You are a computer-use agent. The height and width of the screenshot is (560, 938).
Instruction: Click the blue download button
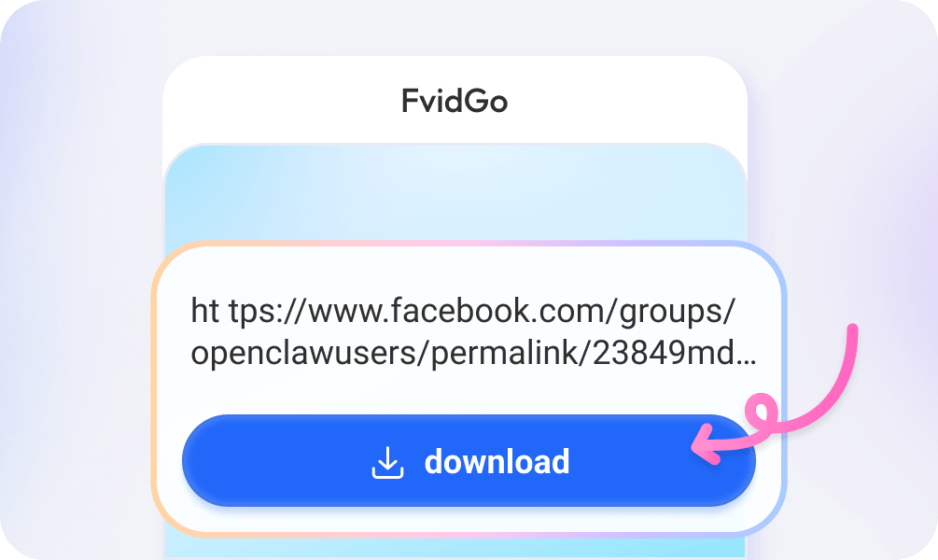pyautogui.click(x=469, y=461)
